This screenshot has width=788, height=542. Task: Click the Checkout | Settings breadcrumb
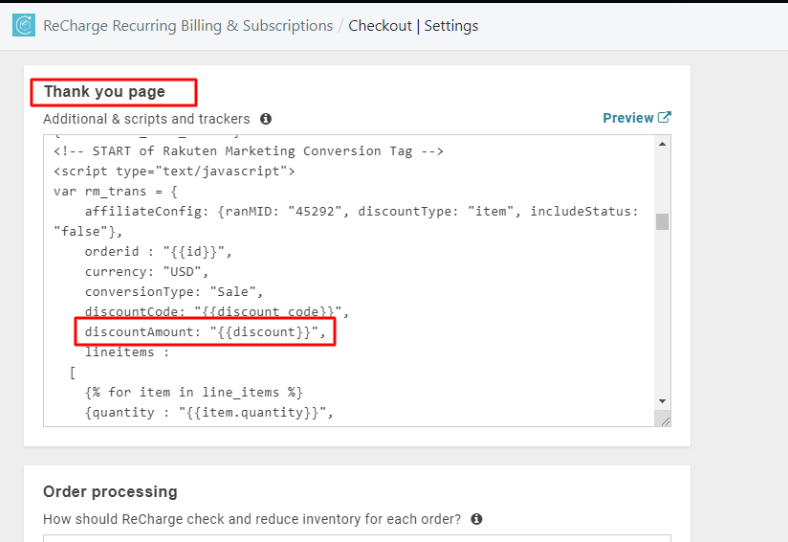(413, 26)
